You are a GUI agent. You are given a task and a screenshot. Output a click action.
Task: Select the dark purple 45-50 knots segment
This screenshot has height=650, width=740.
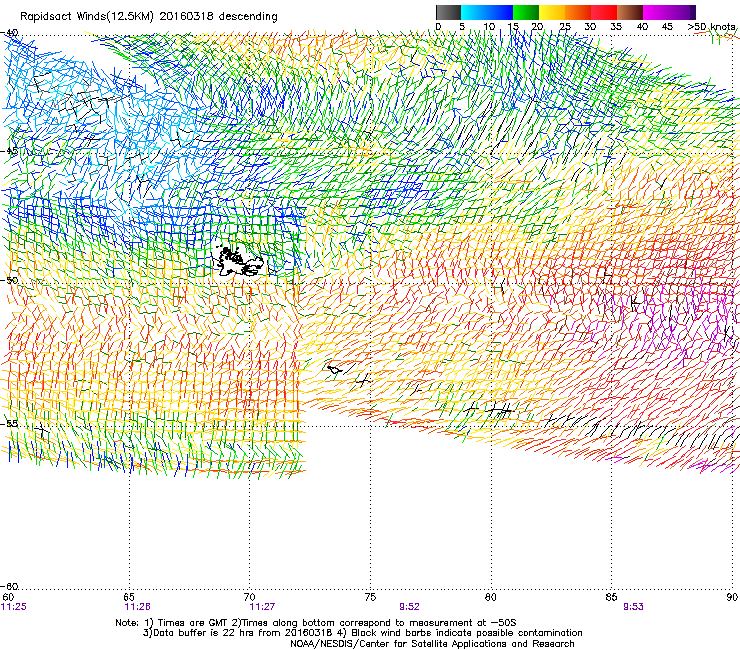point(682,12)
